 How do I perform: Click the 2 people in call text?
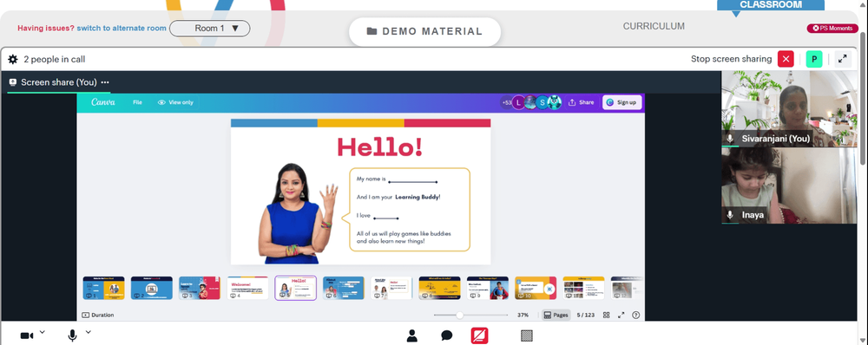(x=54, y=59)
